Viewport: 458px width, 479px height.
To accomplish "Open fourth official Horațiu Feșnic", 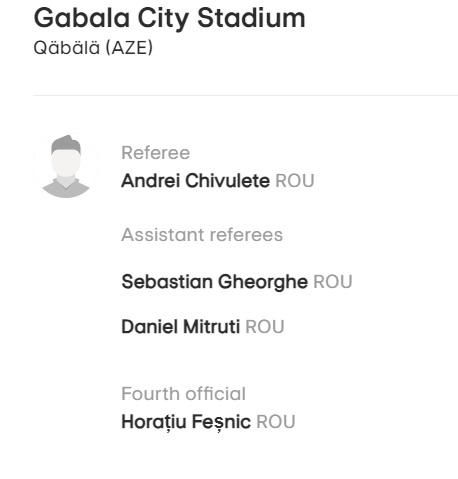I will (186, 422).
